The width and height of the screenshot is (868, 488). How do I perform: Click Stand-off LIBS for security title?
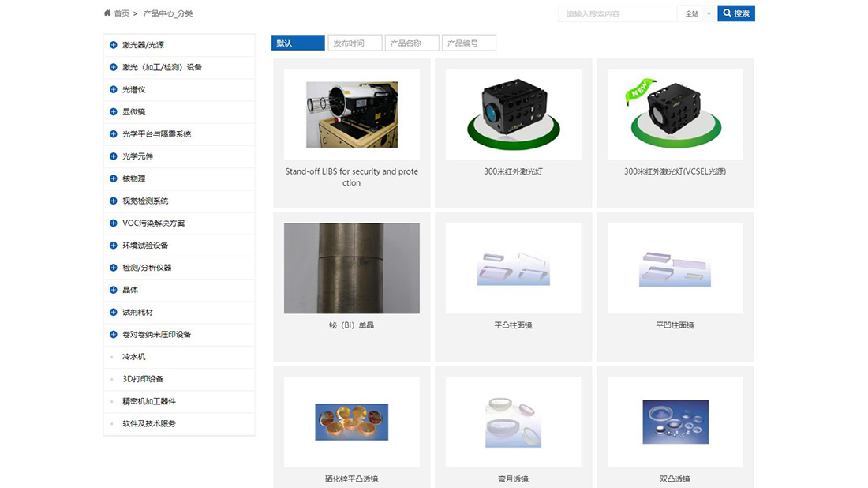pyautogui.click(x=351, y=177)
